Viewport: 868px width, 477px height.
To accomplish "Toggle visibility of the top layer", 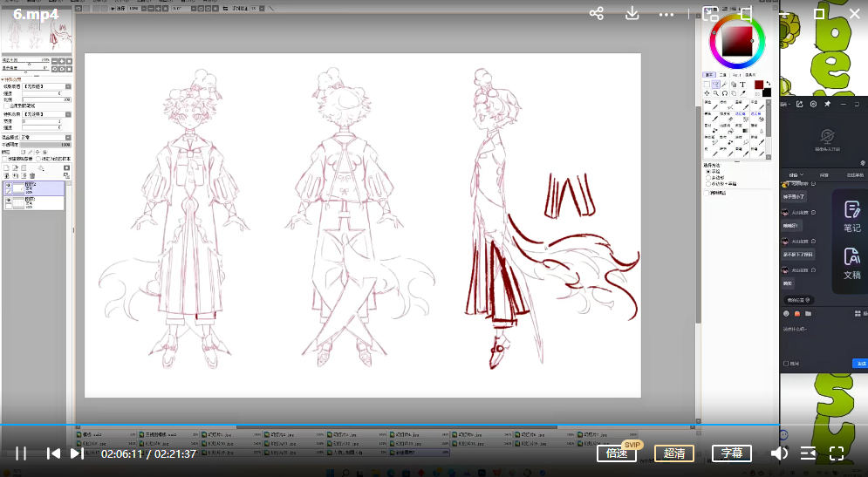I will pos(8,186).
